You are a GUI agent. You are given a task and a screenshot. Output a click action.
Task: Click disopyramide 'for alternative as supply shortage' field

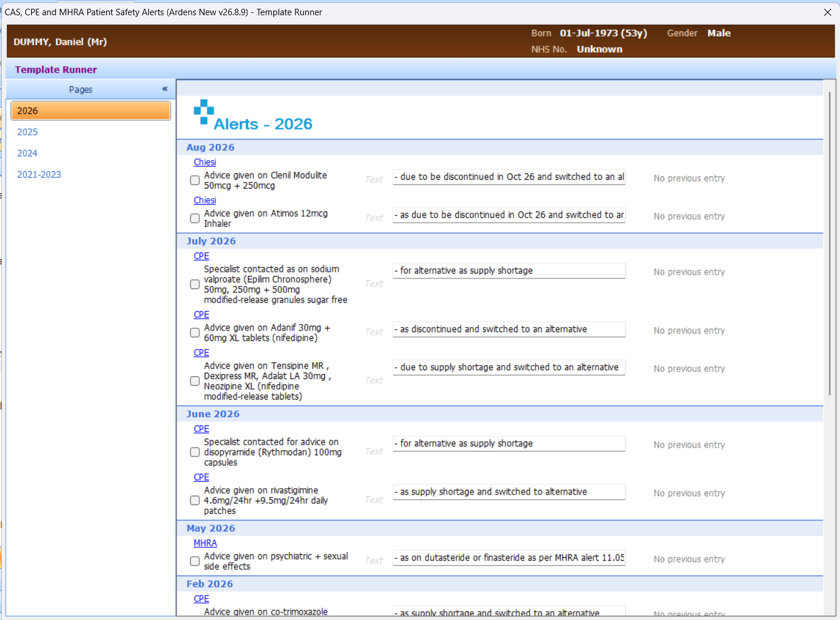click(x=509, y=444)
